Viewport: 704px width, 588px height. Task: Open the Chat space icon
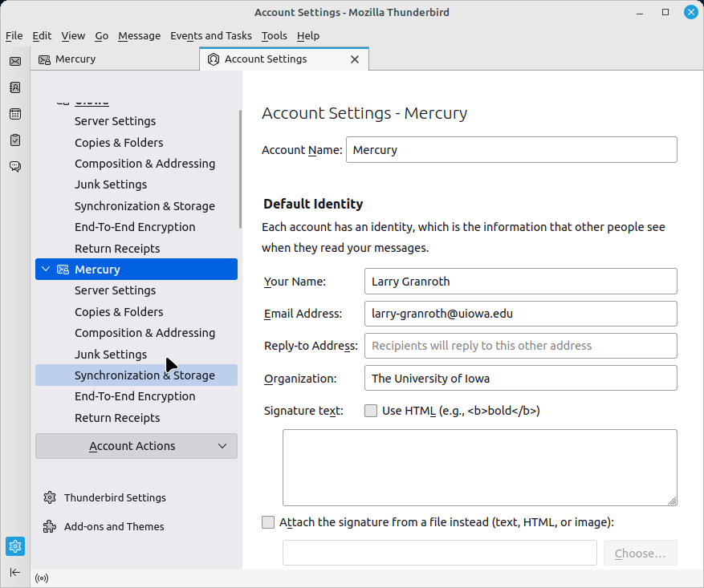[15, 167]
